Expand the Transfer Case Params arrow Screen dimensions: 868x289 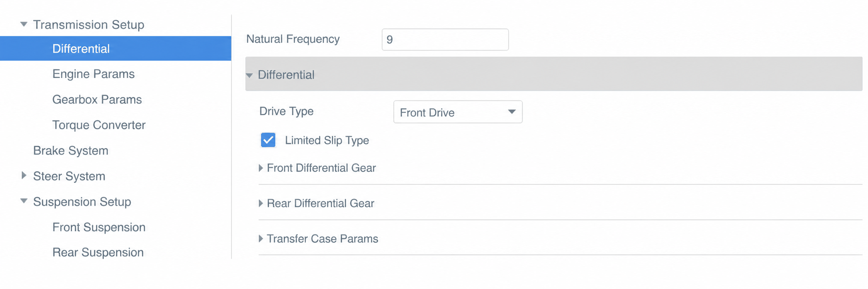261,239
